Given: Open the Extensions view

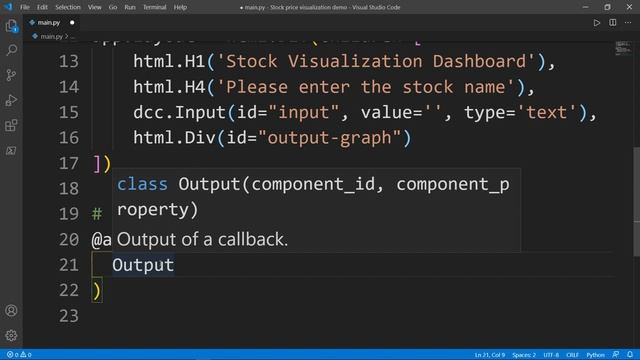Looking at the screenshot, I should tap(11, 125).
